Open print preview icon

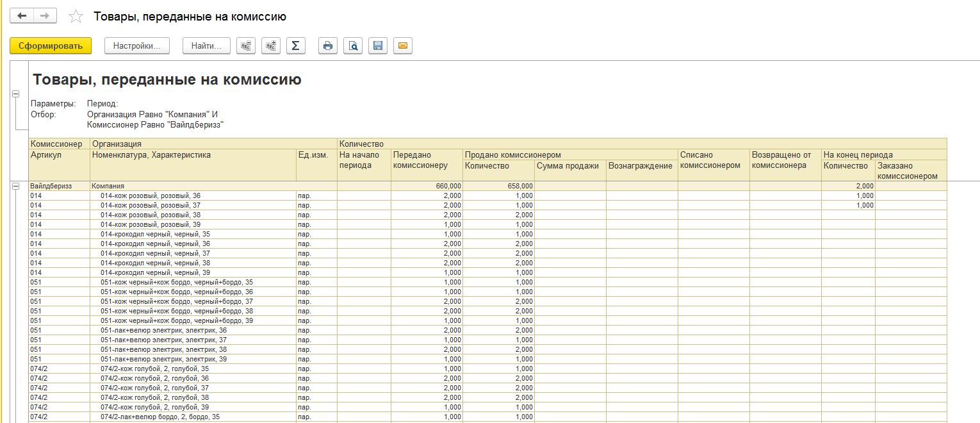click(x=353, y=46)
